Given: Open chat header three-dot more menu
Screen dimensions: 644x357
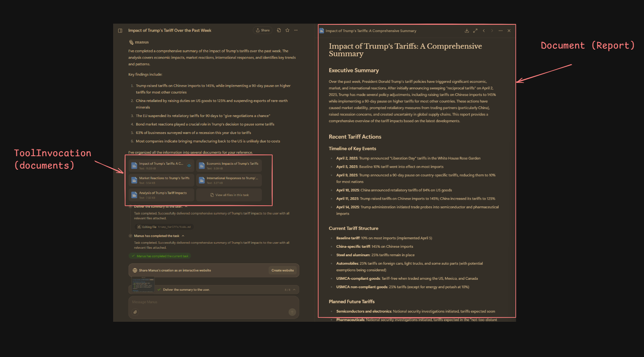Looking at the screenshot, I should pos(296,30).
